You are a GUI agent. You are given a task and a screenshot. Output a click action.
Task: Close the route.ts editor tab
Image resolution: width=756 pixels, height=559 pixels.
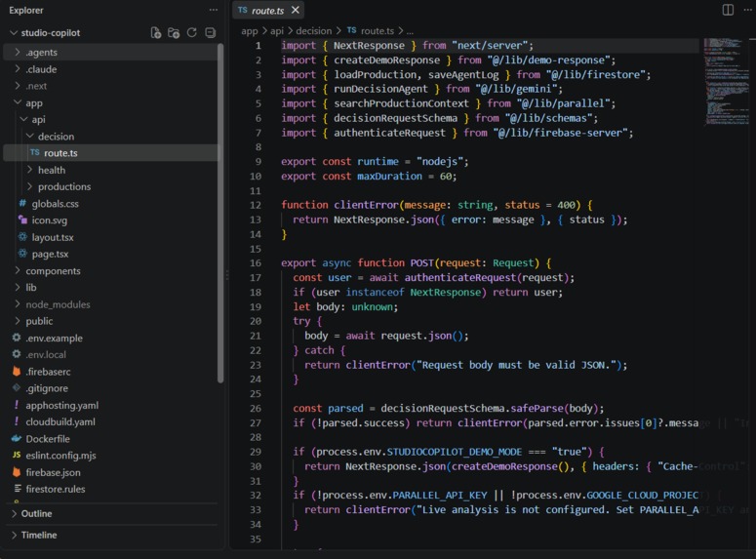click(296, 10)
